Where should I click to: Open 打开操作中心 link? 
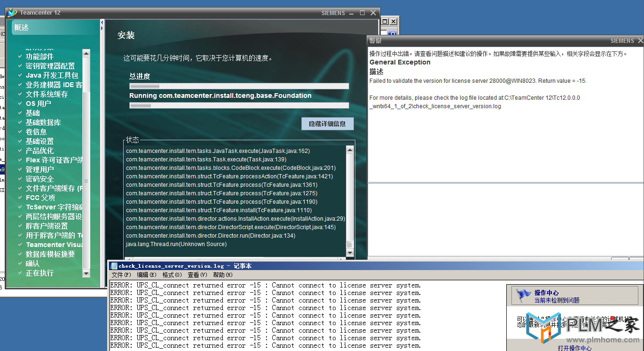[x=574, y=348]
